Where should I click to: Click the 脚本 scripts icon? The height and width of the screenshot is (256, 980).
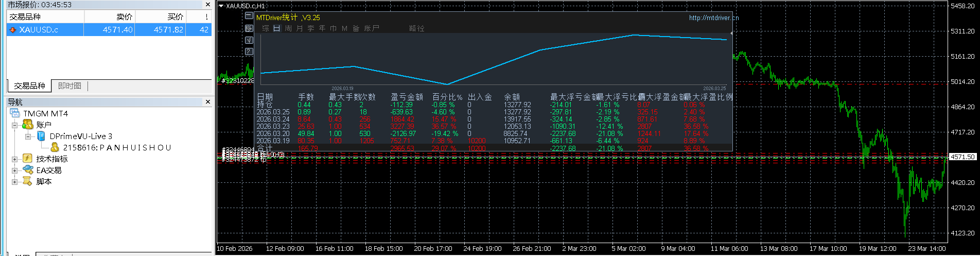pos(28,181)
